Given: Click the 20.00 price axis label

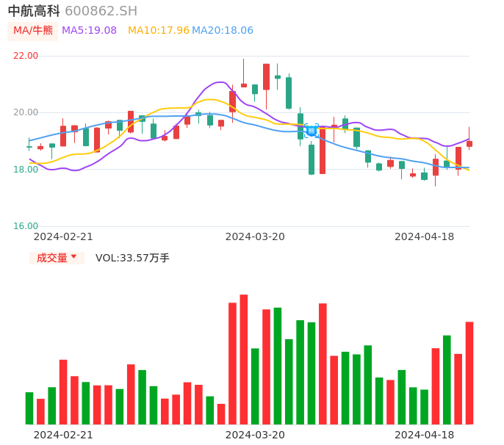Looking at the screenshot, I should 26,112.
